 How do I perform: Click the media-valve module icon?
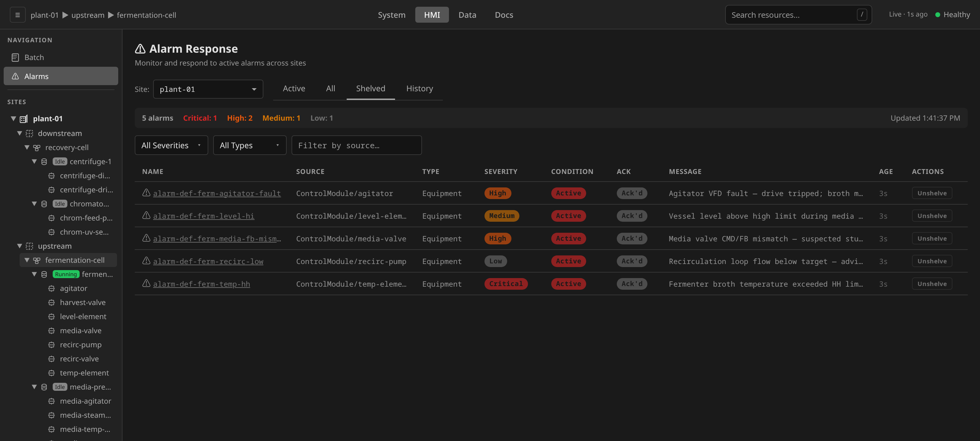(x=51, y=331)
